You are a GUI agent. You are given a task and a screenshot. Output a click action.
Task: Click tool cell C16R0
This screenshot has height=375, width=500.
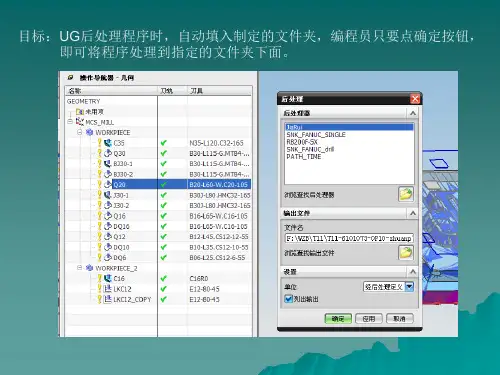pos(199,278)
